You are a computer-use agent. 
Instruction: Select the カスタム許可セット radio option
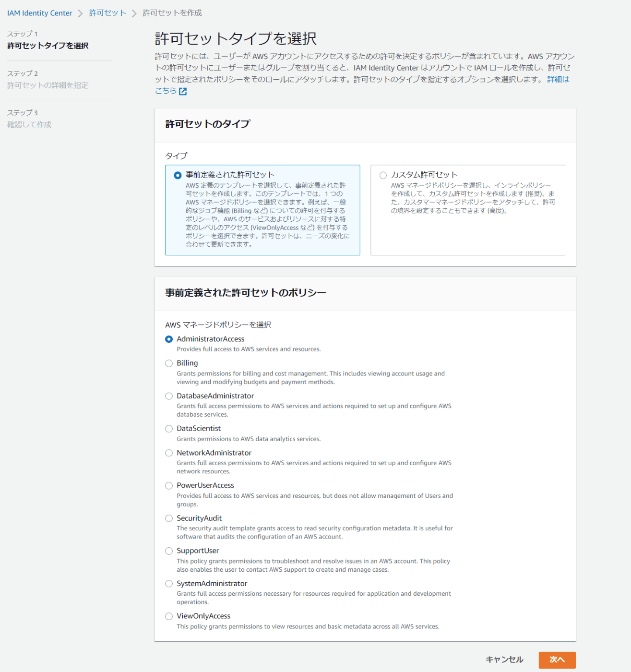pyautogui.click(x=383, y=175)
